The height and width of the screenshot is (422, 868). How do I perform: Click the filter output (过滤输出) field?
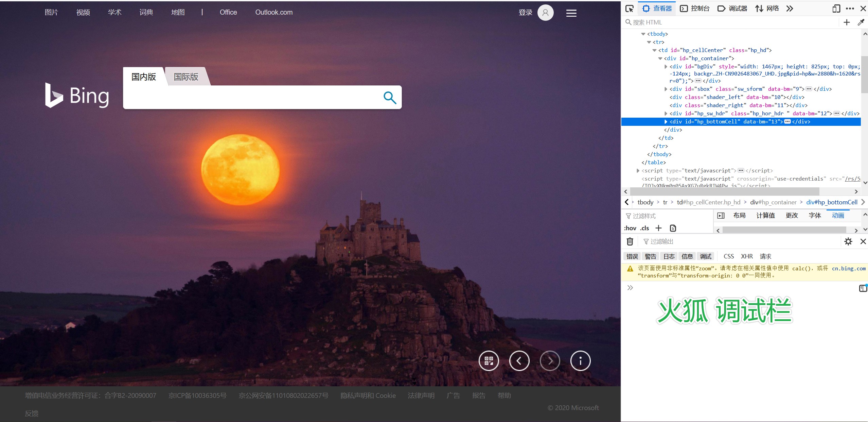tap(741, 241)
